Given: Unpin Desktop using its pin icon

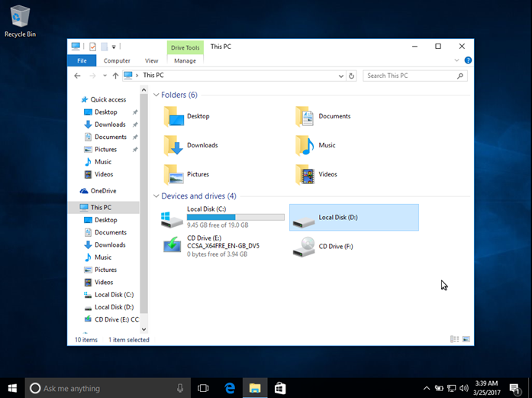Looking at the screenshot, I should [x=135, y=112].
